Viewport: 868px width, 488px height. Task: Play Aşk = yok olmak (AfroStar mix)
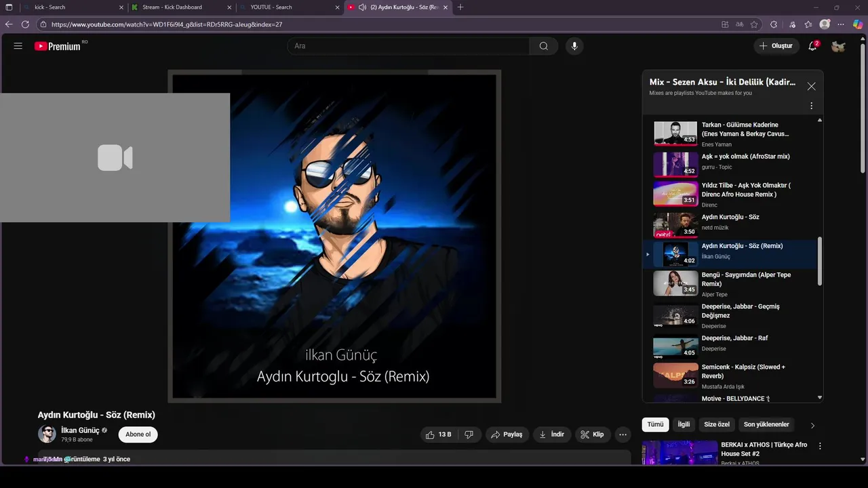[x=729, y=163]
